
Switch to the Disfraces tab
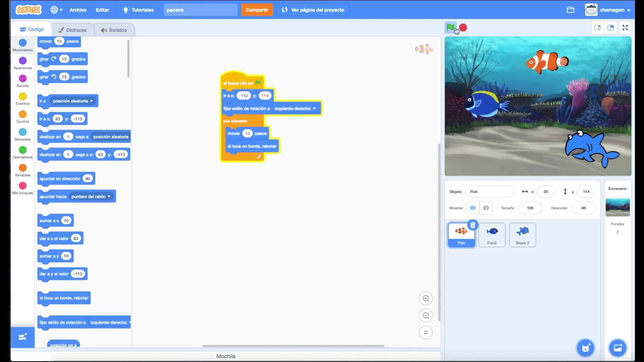[72, 30]
